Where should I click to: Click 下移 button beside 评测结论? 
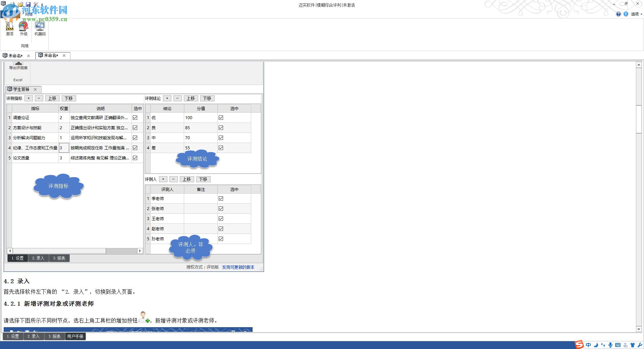[207, 98]
